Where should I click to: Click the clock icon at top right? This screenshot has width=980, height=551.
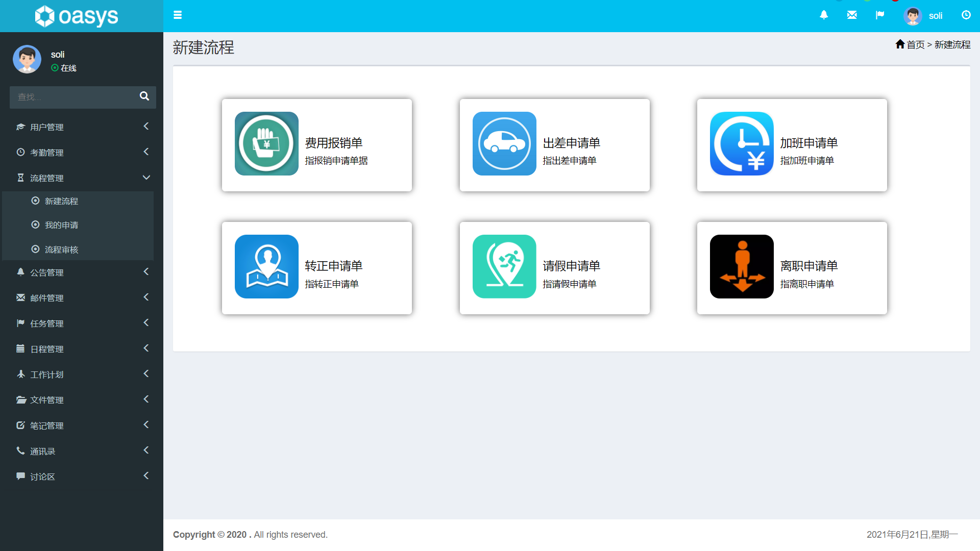click(x=966, y=15)
